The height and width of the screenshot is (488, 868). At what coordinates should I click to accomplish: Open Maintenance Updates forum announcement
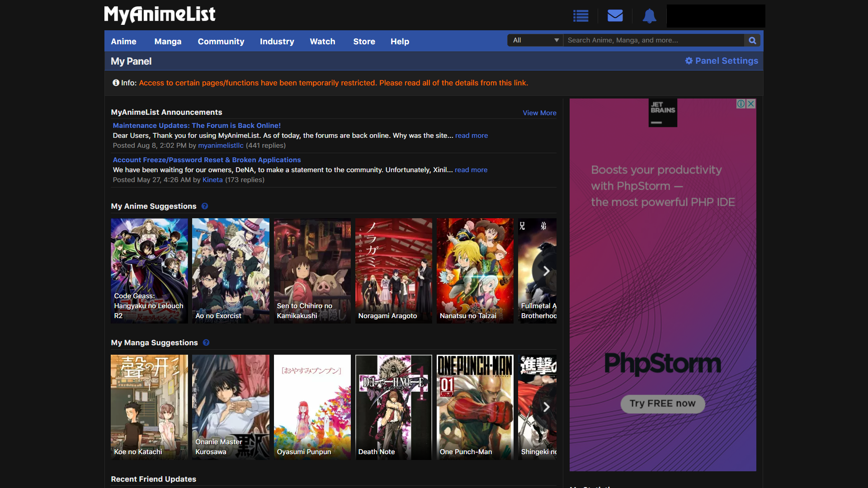coord(197,126)
